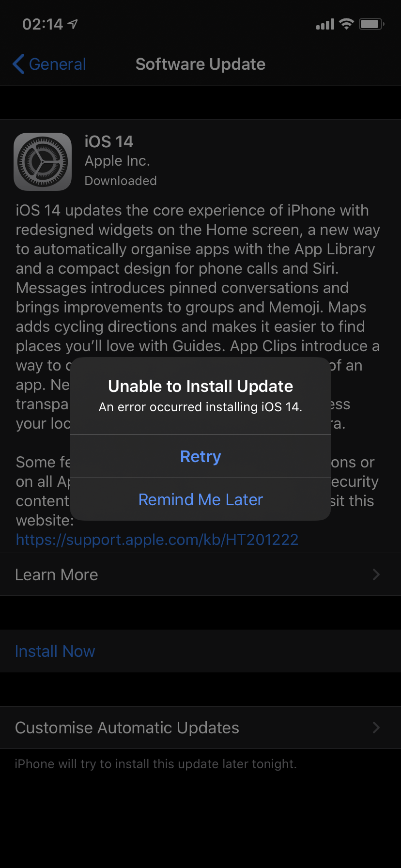Go back to General settings
401x868 pixels.
(49, 64)
